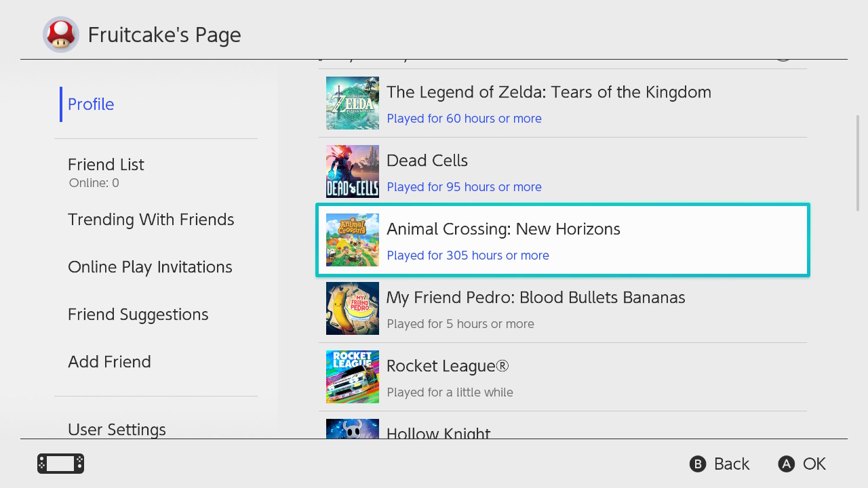Open Trending With Friends
Viewport: 868px width, 488px height.
(151, 220)
